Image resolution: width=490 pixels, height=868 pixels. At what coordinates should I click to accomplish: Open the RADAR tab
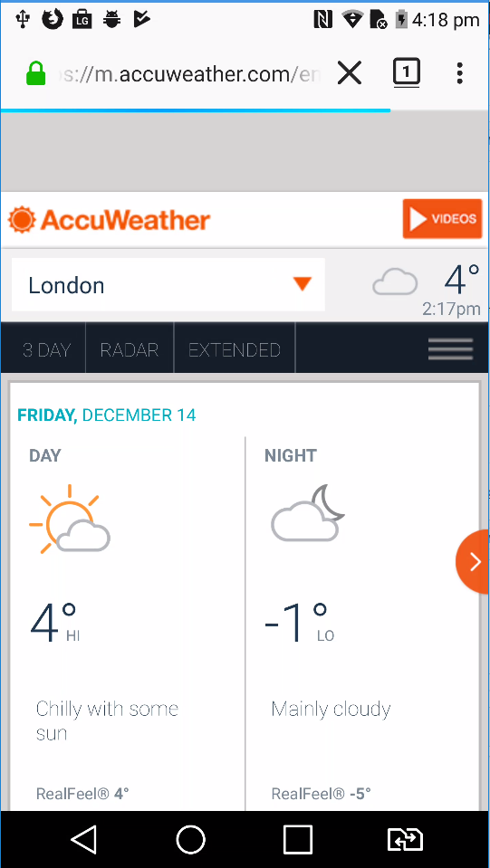(129, 350)
